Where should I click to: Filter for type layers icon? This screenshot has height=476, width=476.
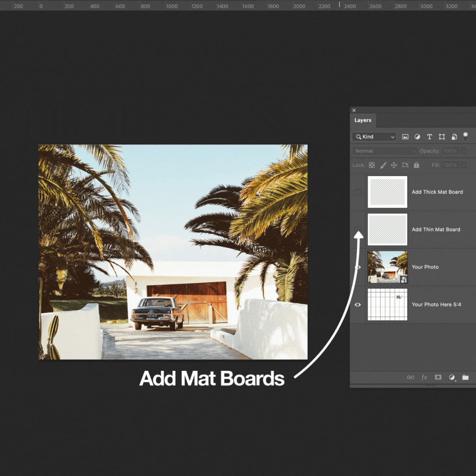pos(429,137)
